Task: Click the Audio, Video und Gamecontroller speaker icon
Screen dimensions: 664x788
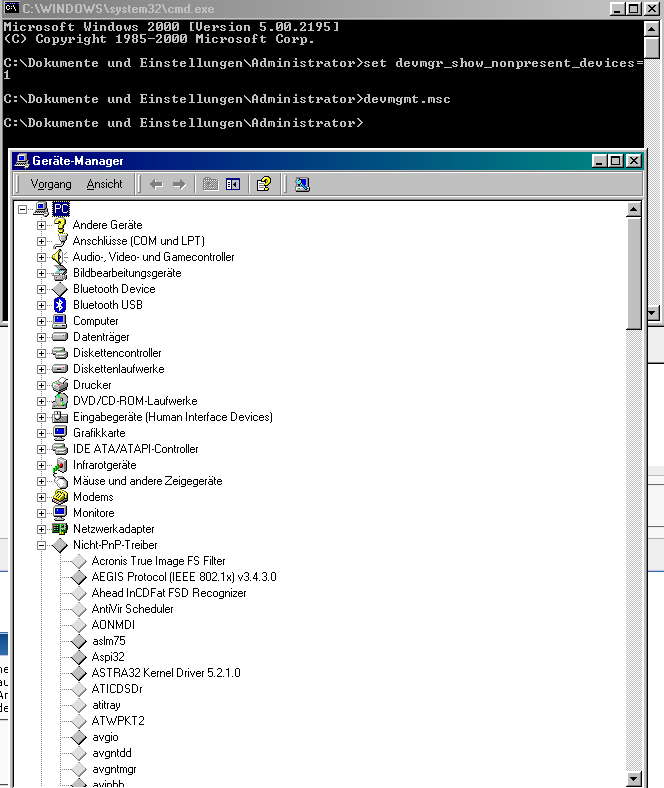Action: [x=60, y=257]
